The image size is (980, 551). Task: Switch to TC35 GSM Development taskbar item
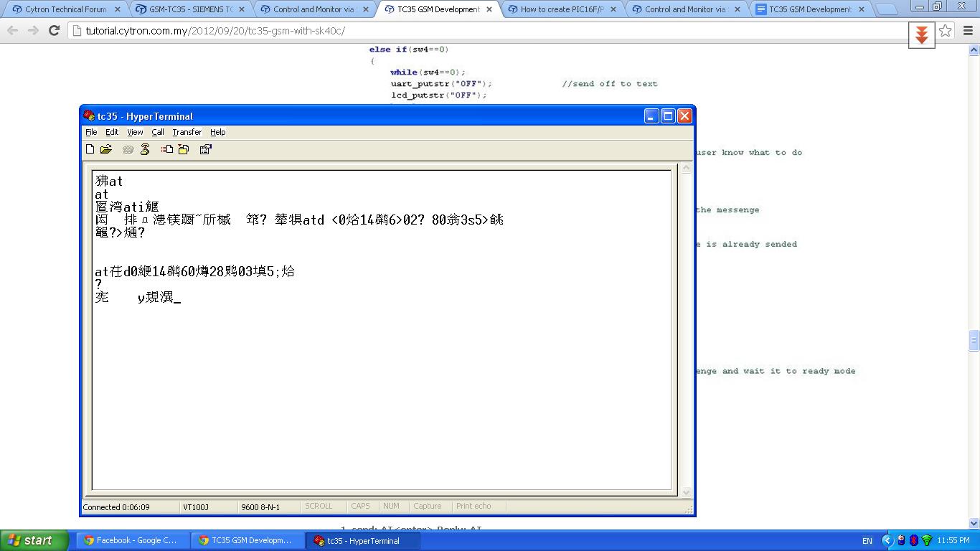(248, 540)
